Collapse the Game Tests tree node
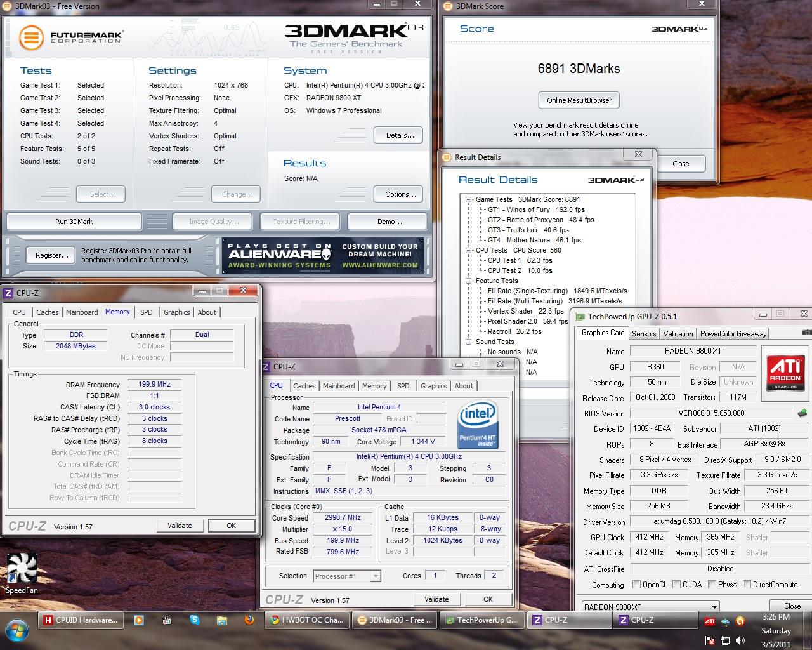 [468, 199]
